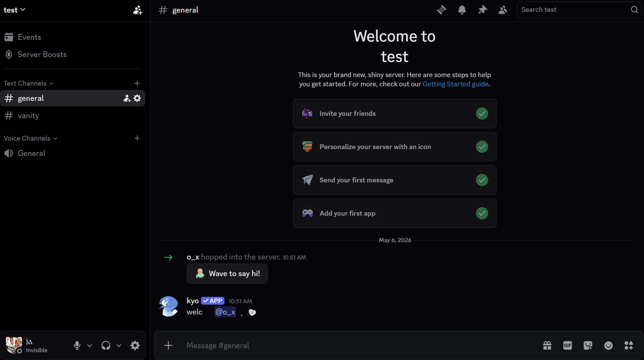Viewport: 644px width, 360px height.
Task: Click the green check on Invite your friends
Action: 482,113
